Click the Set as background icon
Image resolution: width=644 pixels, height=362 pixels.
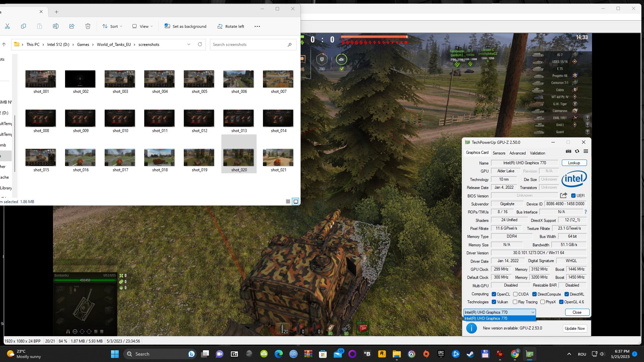pos(167,26)
